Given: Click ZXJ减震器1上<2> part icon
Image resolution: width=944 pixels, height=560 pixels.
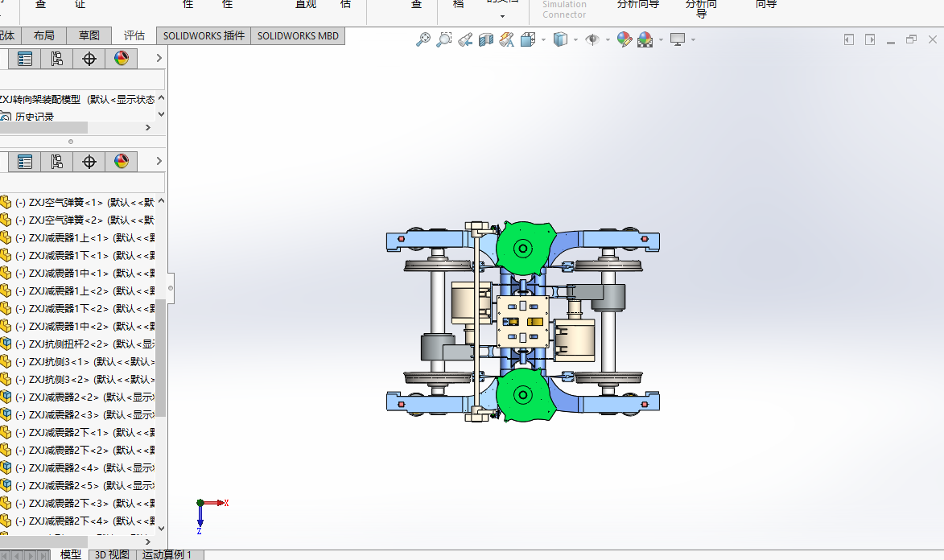Looking at the screenshot, I should pyautogui.click(x=6, y=290).
